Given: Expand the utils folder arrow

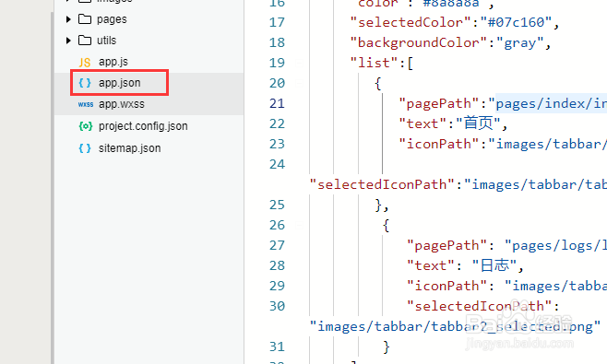Looking at the screenshot, I should click(x=68, y=41).
